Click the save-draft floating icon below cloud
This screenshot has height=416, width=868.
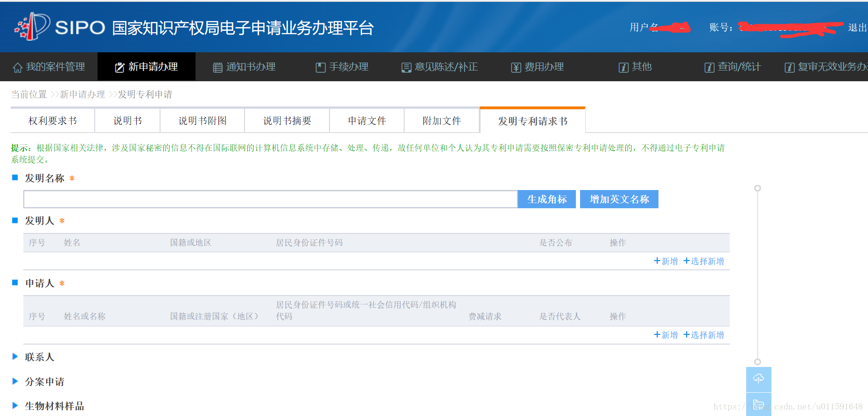pyautogui.click(x=759, y=404)
